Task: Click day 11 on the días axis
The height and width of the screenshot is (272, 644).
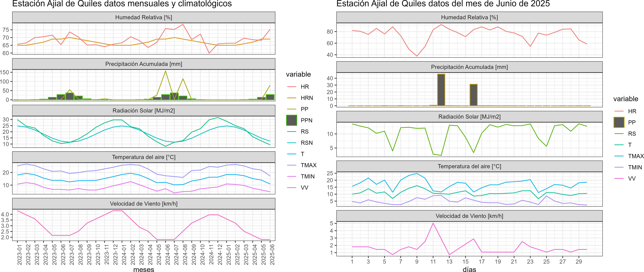Action: 433,261
